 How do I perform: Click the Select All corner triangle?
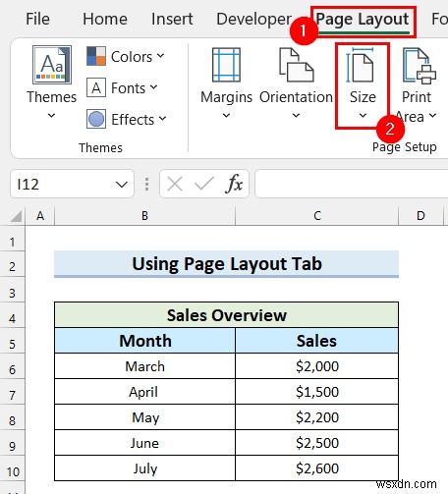click(16, 216)
